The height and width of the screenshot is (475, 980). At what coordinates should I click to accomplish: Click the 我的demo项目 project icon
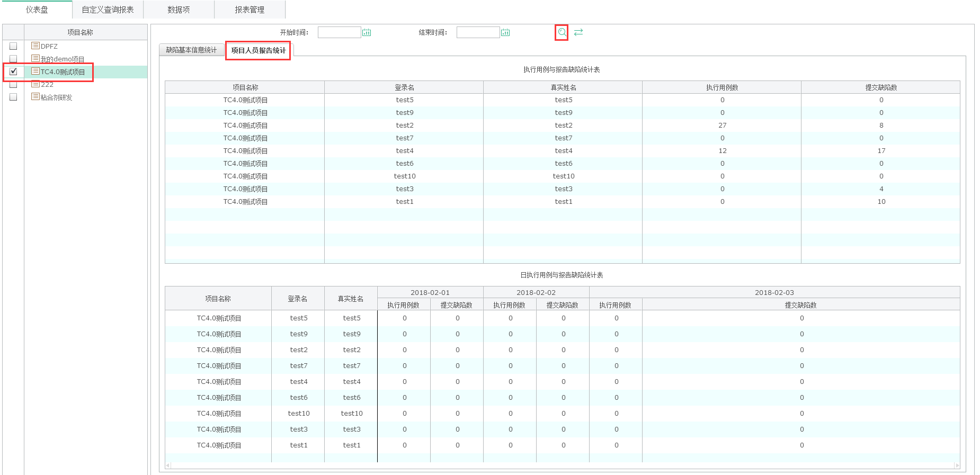pos(35,59)
